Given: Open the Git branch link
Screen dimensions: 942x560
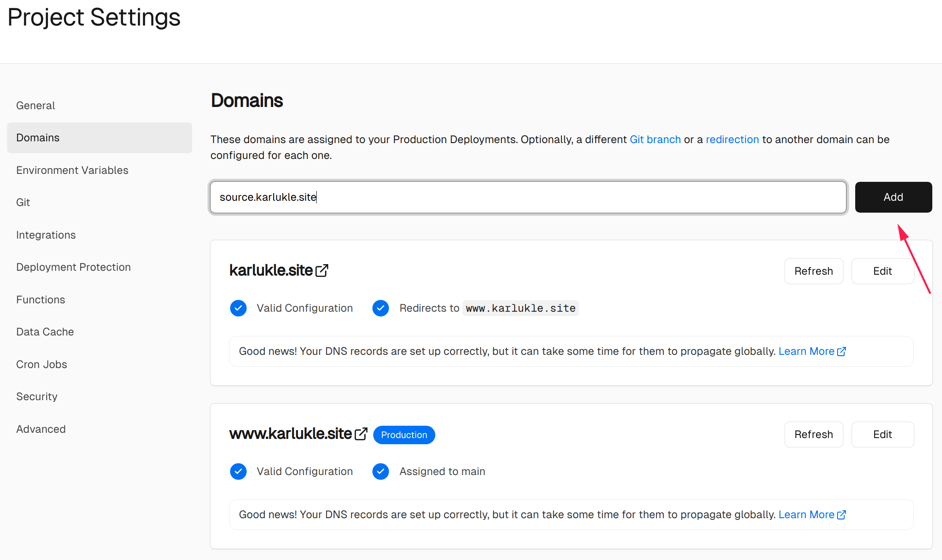Looking at the screenshot, I should (655, 140).
